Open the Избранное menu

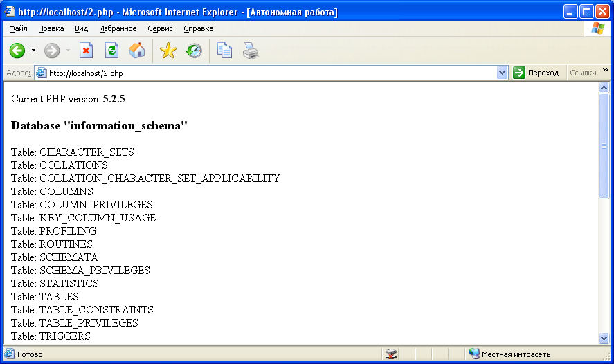point(118,28)
